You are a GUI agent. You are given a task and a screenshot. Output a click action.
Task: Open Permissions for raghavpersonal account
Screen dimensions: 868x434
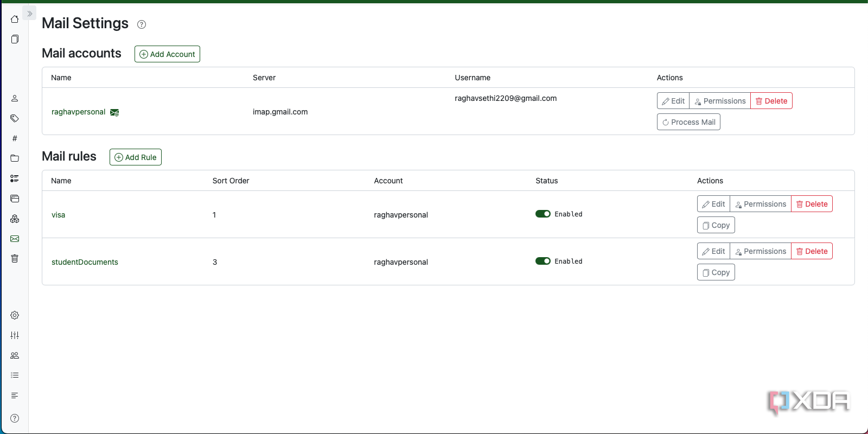(720, 101)
